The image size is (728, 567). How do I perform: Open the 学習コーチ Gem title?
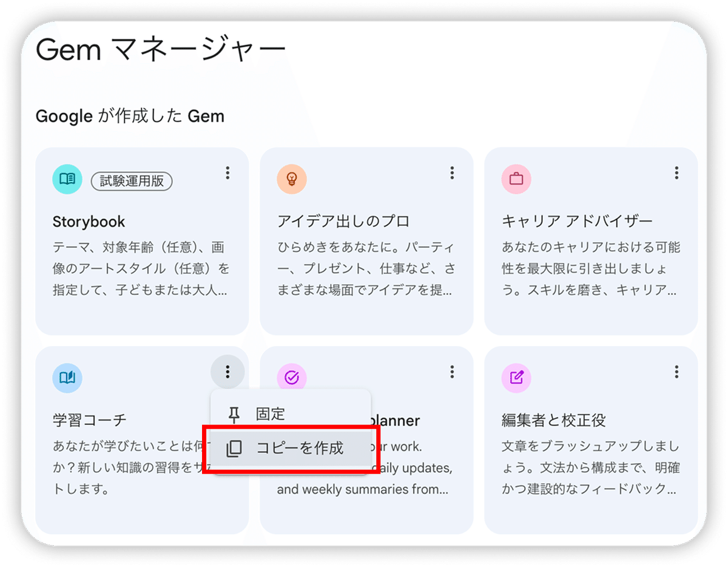tap(90, 420)
